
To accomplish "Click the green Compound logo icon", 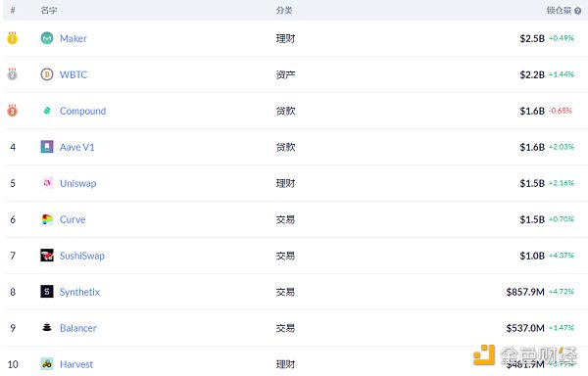I will point(47,111).
